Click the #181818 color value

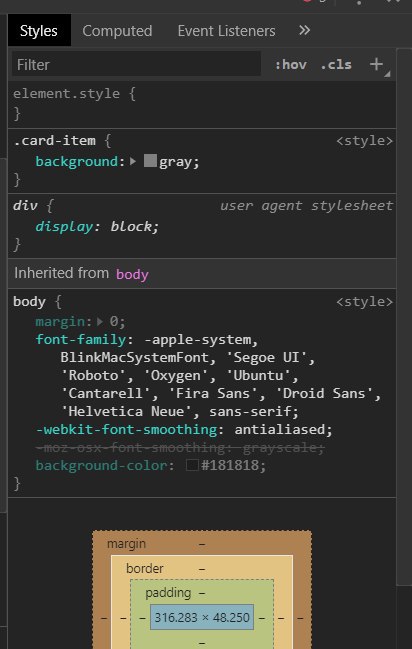tap(230, 466)
